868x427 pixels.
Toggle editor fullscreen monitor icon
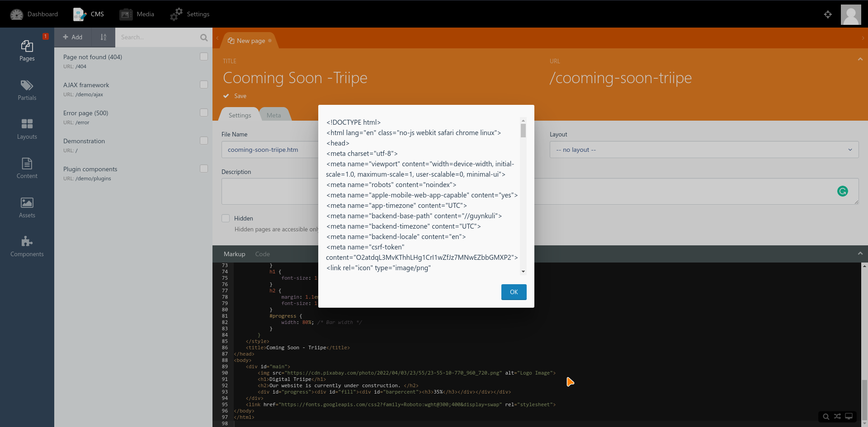pyautogui.click(x=849, y=417)
